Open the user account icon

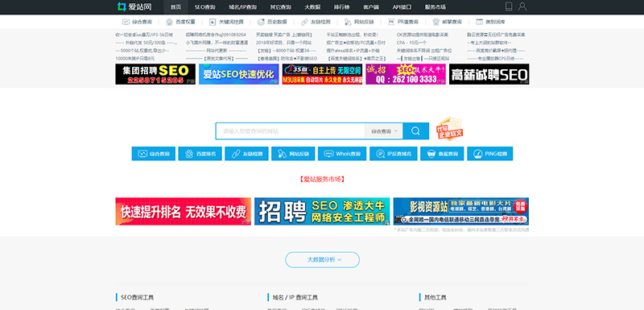pyautogui.click(x=522, y=6)
